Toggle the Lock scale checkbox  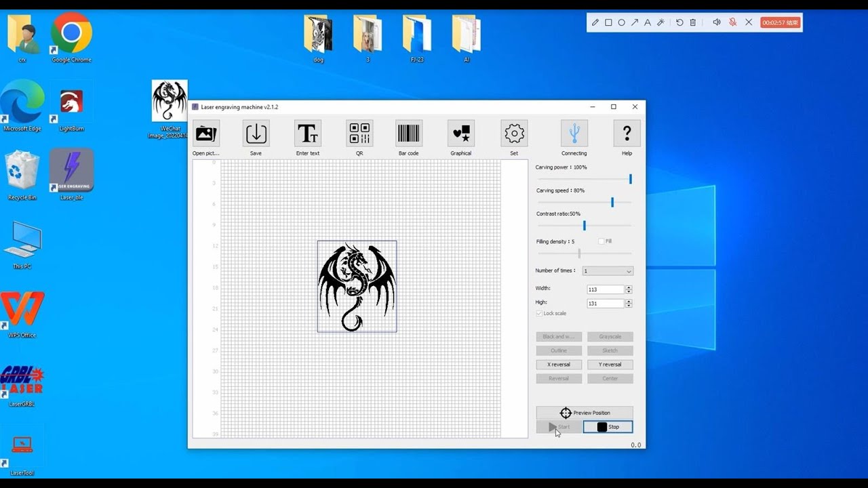pyautogui.click(x=540, y=313)
